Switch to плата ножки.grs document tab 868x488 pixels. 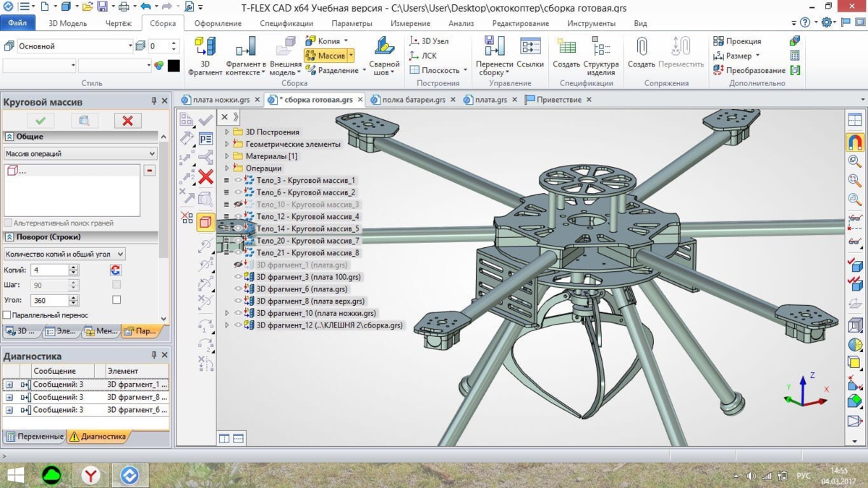[x=221, y=100]
